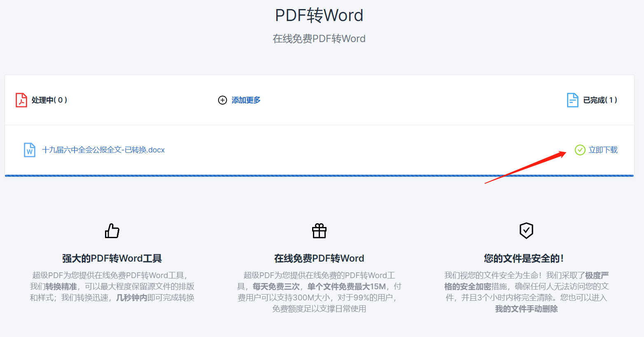Click the red PDF processing icon

(x=21, y=100)
